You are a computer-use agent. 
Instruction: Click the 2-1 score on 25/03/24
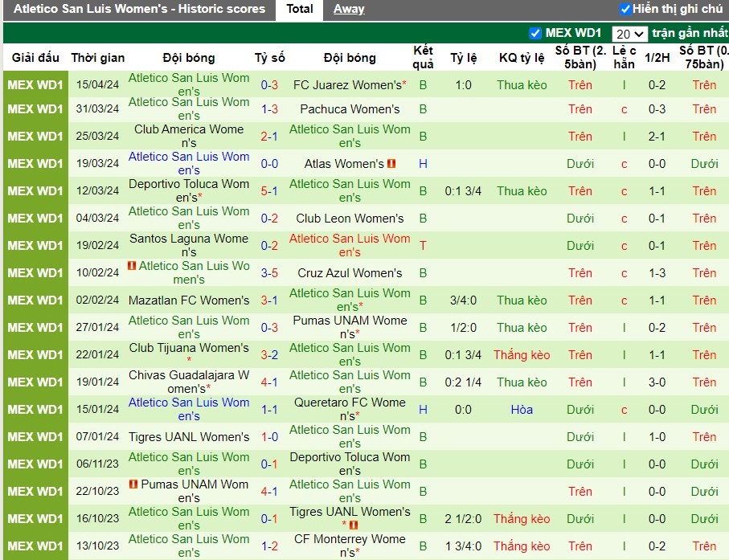click(x=269, y=136)
